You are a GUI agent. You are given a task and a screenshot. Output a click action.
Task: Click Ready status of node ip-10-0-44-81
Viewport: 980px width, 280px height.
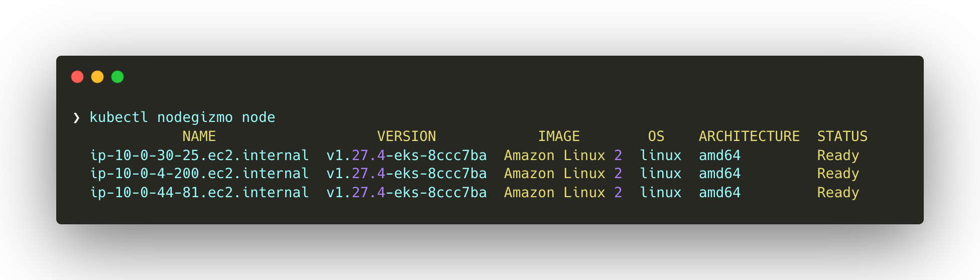pos(838,193)
